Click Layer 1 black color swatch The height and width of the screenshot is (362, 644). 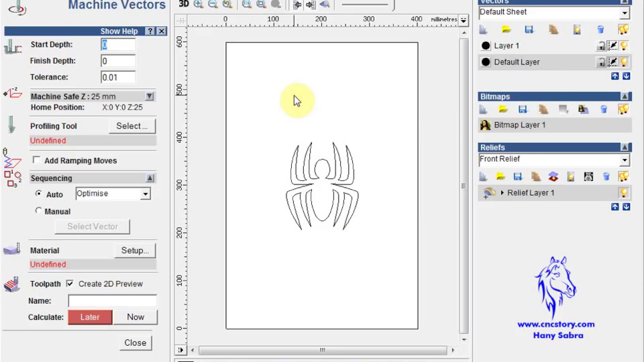(x=486, y=46)
